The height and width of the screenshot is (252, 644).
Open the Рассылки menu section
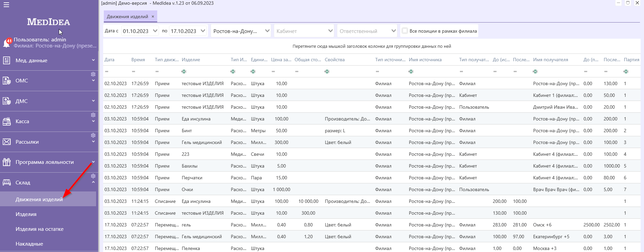click(49, 142)
